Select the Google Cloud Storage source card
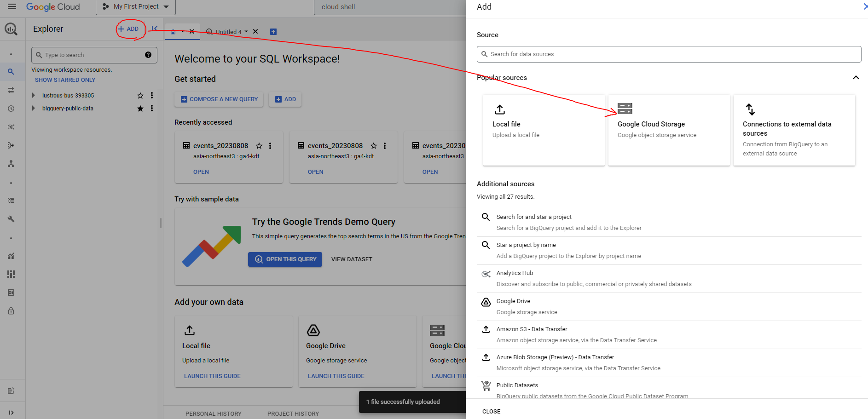This screenshot has width=868, height=419. 669,130
